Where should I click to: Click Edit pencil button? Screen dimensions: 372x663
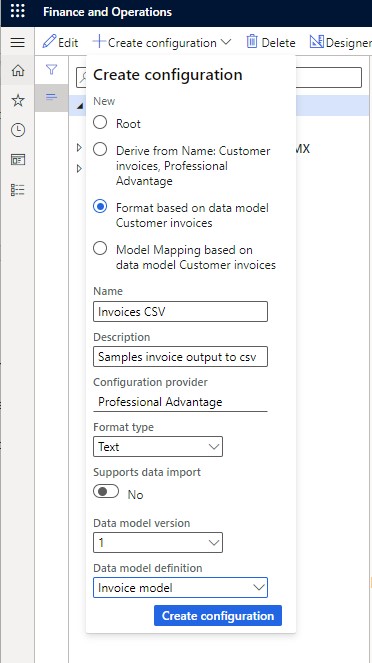[60, 42]
